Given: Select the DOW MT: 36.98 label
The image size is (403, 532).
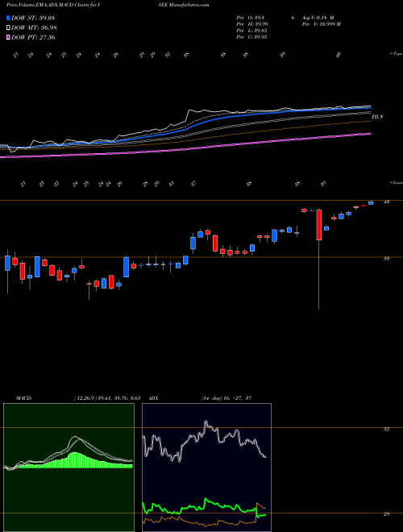Looking at the screenshot, I should [x=34, y=27].
